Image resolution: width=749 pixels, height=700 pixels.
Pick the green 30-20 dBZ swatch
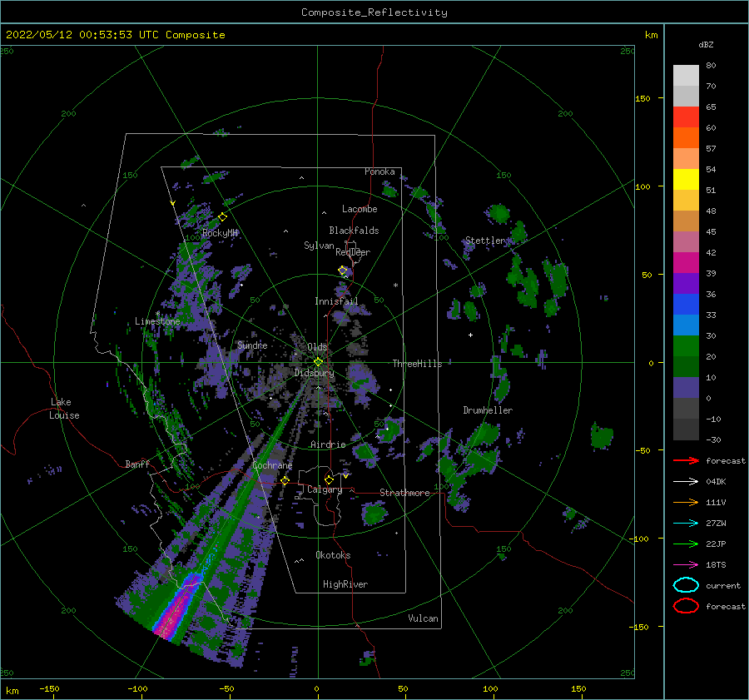pyautogui.click(x=686, y=346)
